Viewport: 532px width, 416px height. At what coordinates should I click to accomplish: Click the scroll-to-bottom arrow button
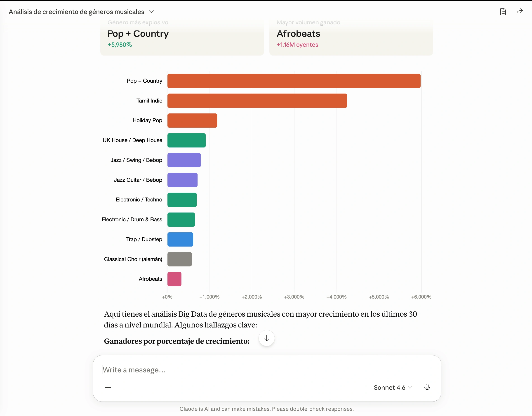[266, 338]
